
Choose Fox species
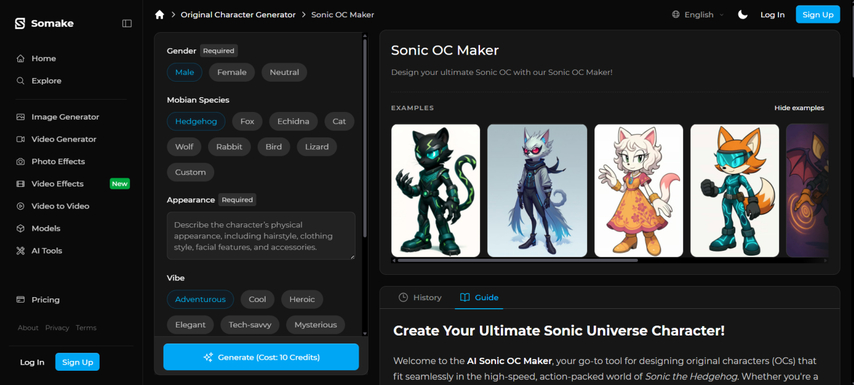(247, 121)
